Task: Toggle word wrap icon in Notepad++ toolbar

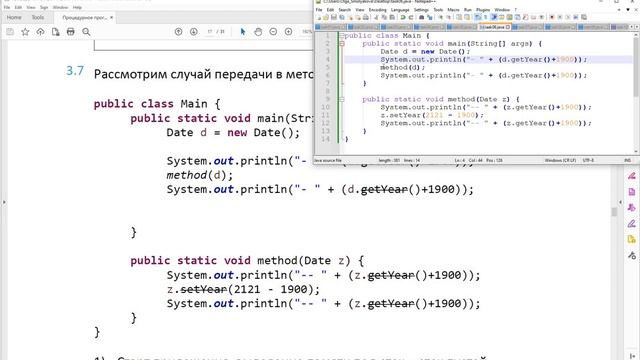Action: tap(478, 17)
